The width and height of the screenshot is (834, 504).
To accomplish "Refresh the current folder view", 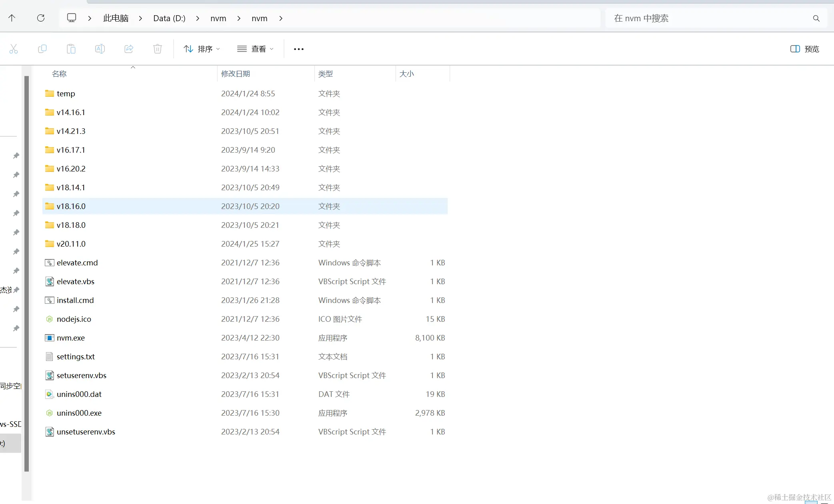I will (41, 18).
